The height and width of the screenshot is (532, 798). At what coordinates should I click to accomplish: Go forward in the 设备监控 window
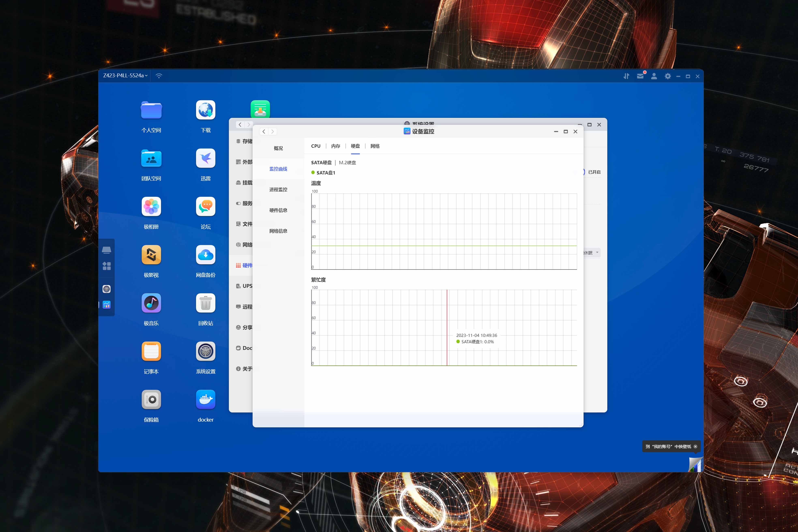272,132
